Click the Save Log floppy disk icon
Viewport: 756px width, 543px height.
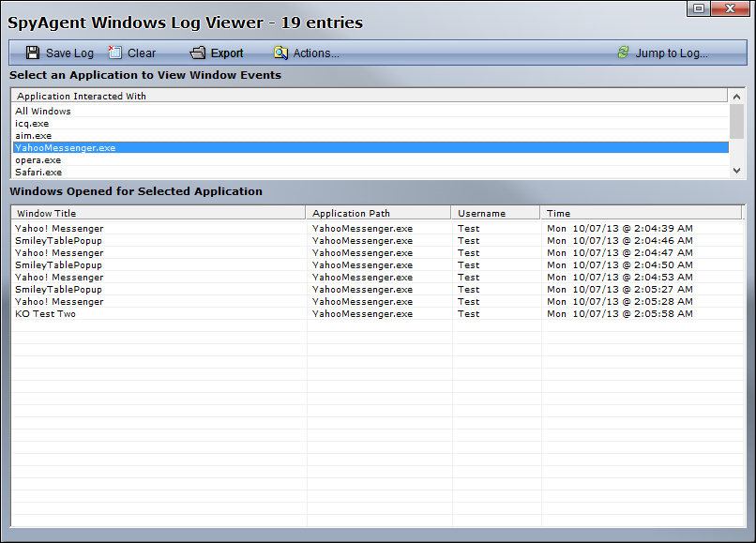coord(33,53)
